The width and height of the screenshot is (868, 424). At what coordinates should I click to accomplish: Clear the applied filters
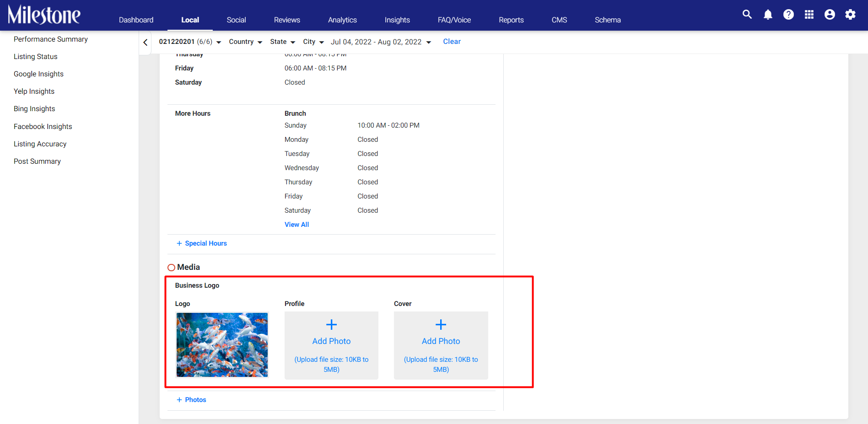[x=452, y=42]
